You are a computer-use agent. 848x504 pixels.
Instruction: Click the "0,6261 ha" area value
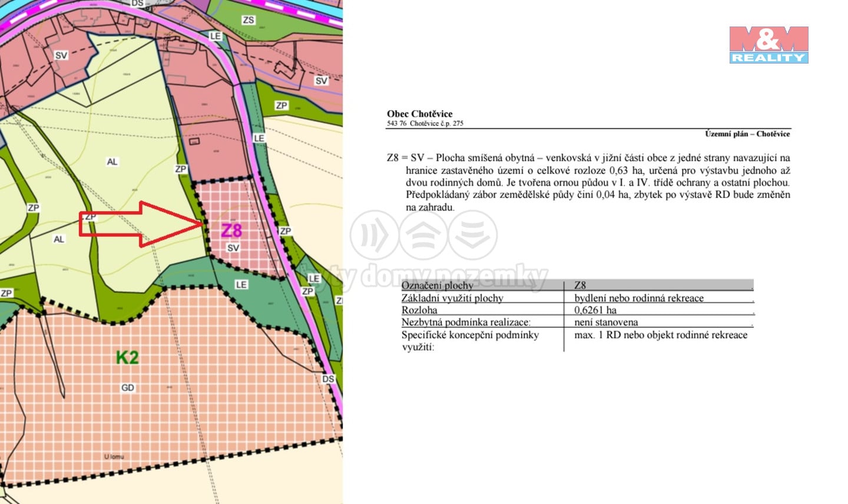pyautogui.click(x=595, y=310)
